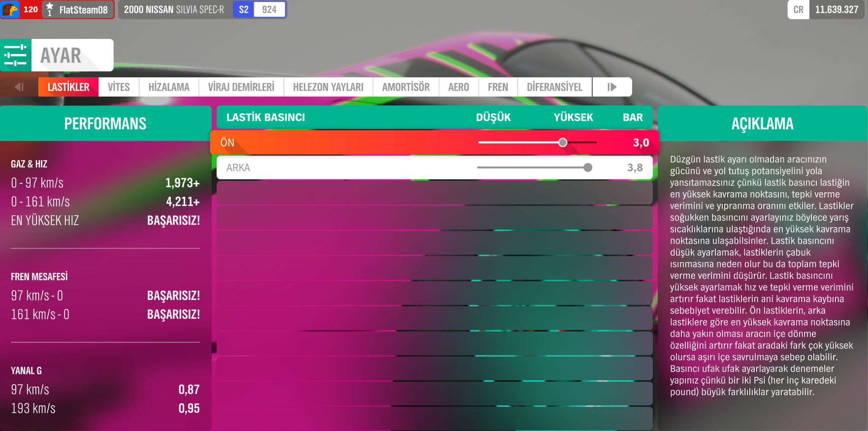Click the GAZ & HIZ section heading

29,164
